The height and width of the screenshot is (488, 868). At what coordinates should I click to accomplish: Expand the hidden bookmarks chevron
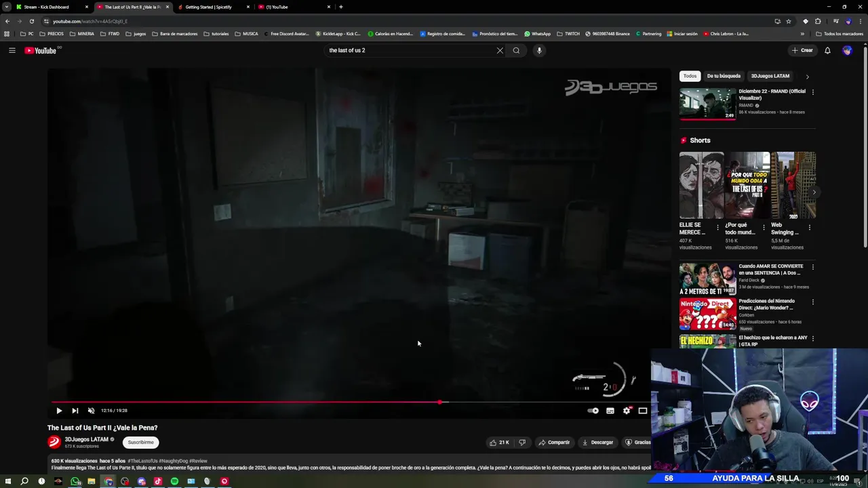802,34
